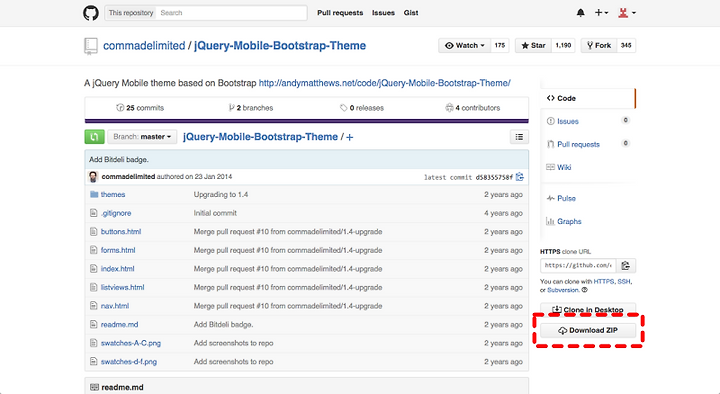Open the listviews.html file

[x=123, y=287]
